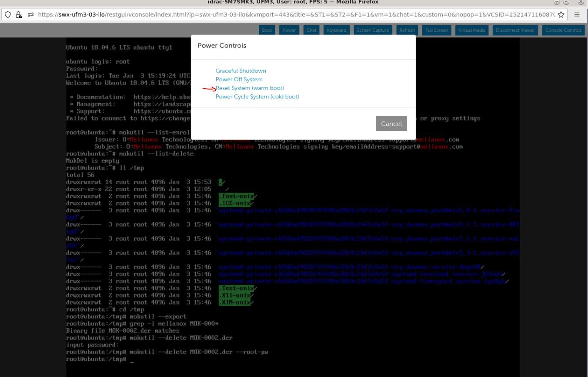Toggle Full Screen console mode
The image size is (588, 377).
(x=437, y=30)
